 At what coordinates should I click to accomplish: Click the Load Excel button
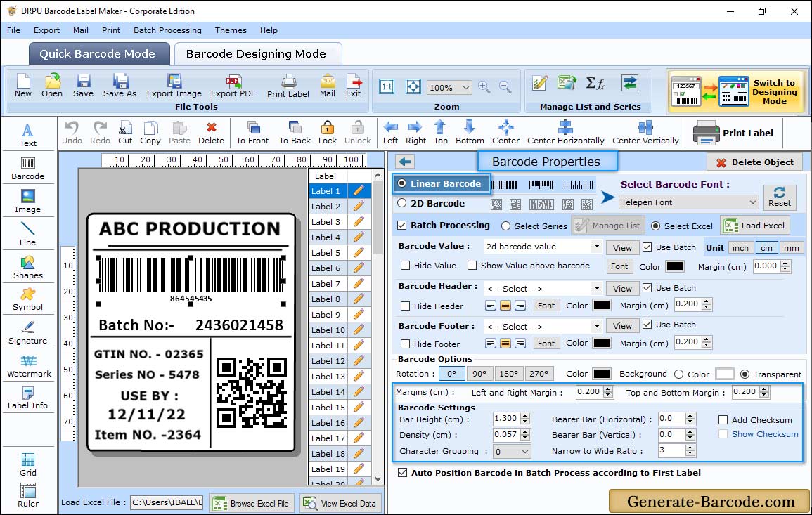pos(756,226)
